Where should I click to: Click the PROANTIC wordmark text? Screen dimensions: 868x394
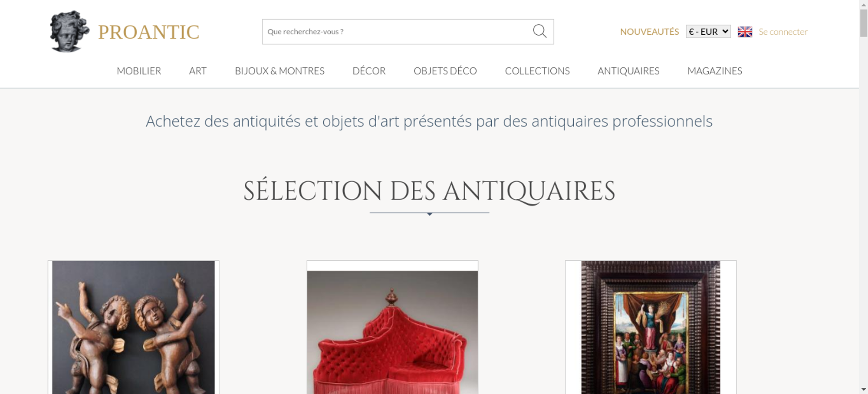(148, 32)
